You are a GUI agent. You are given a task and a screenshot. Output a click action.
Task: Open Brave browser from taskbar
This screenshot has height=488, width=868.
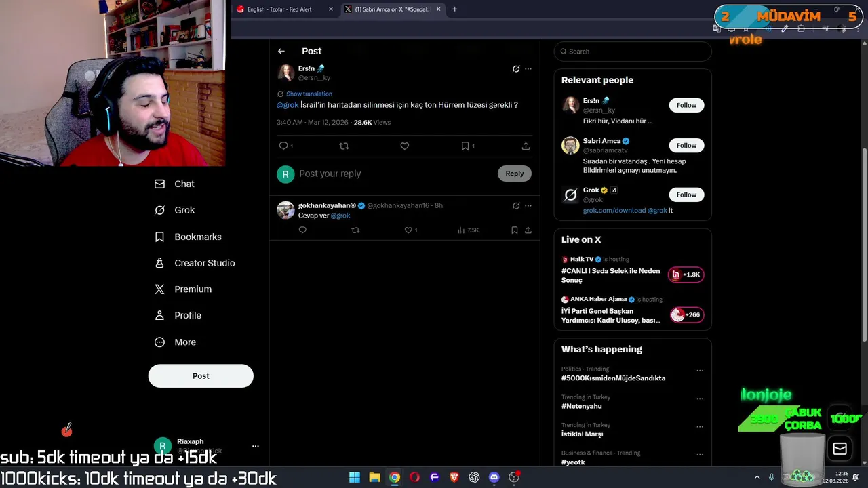(454, 477)
